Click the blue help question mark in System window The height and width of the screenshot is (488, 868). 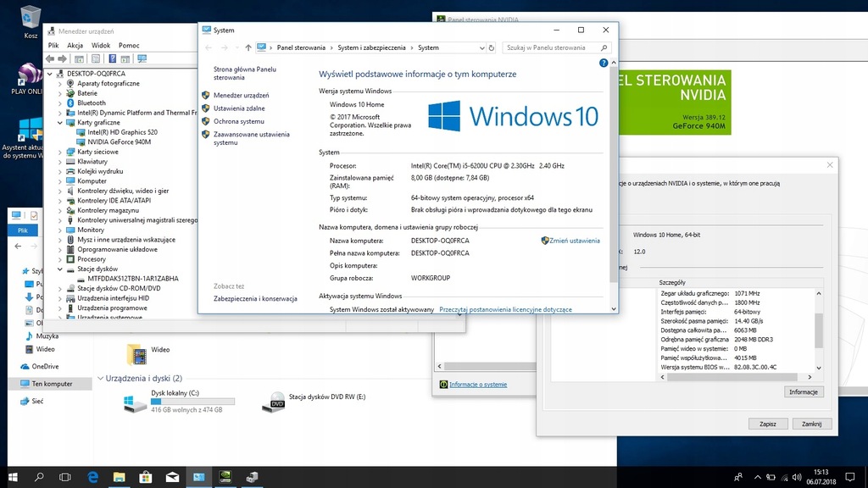(604, 63)
